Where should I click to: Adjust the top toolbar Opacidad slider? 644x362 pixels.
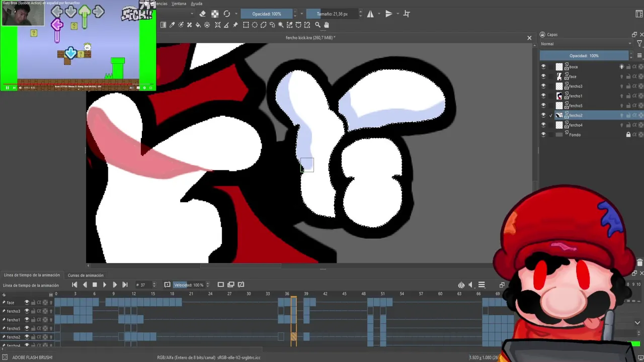coord(266,14)
